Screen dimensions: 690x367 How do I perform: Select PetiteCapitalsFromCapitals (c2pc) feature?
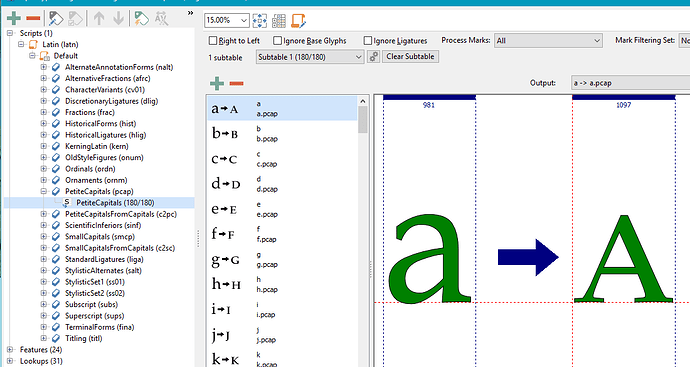(x=121, y=214)
